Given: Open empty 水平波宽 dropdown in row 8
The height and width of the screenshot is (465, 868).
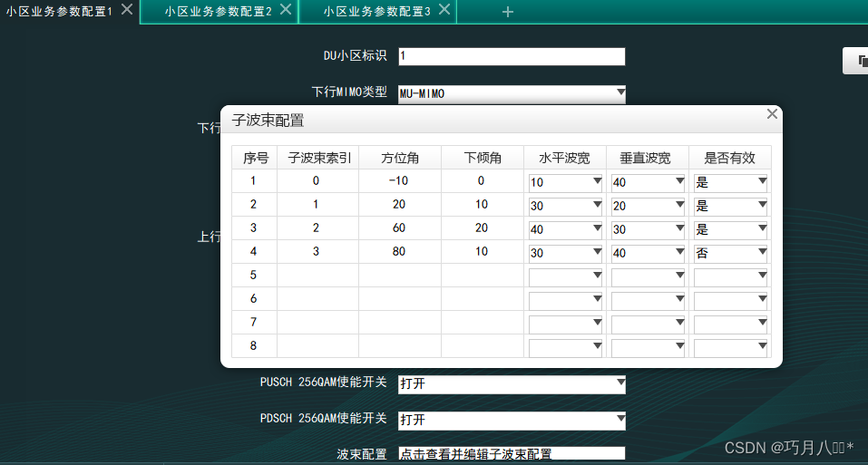Looking at the screenshot, I should point(565,347).
